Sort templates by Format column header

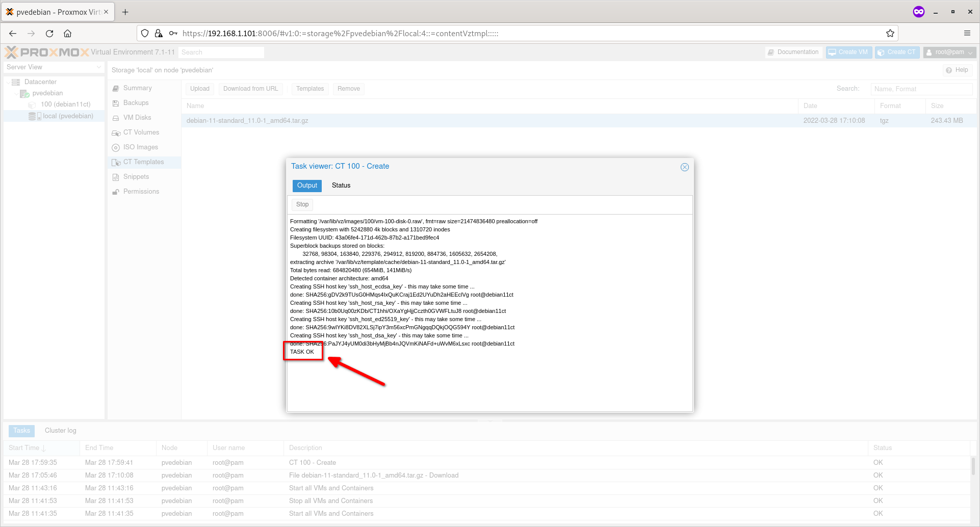click(900, 106)
